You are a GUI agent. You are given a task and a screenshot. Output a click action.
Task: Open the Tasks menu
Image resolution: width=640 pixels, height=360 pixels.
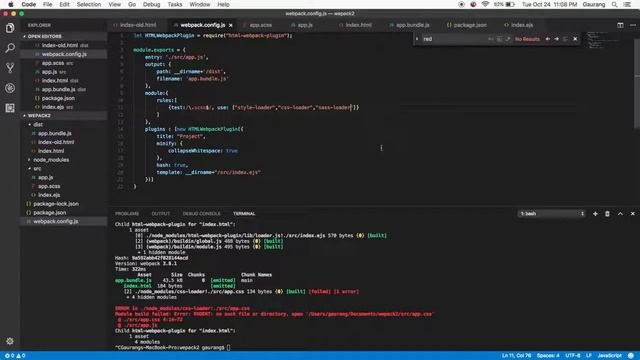pos(175,4)
